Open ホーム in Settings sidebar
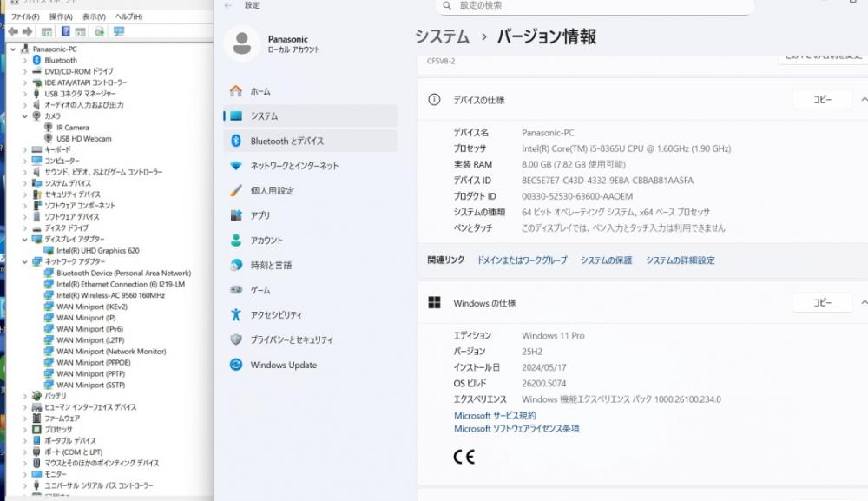The height and width of the screenshot is (501, 868). tap(311, 91)
